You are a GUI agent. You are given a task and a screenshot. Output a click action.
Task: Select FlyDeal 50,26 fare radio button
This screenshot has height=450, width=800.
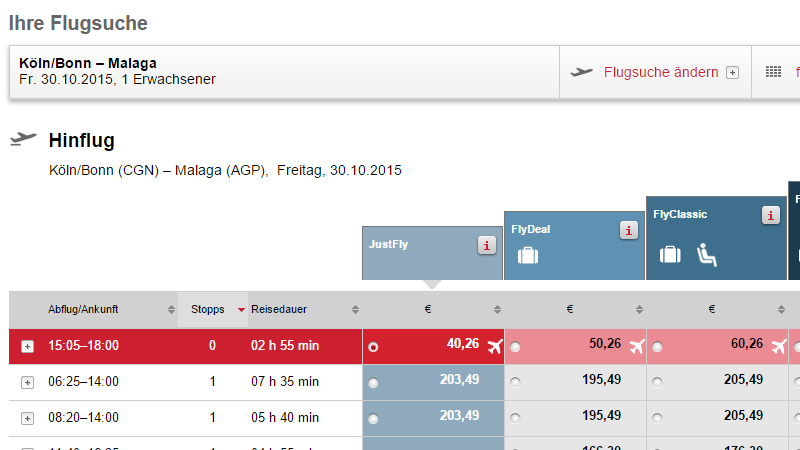pos(515,347)
